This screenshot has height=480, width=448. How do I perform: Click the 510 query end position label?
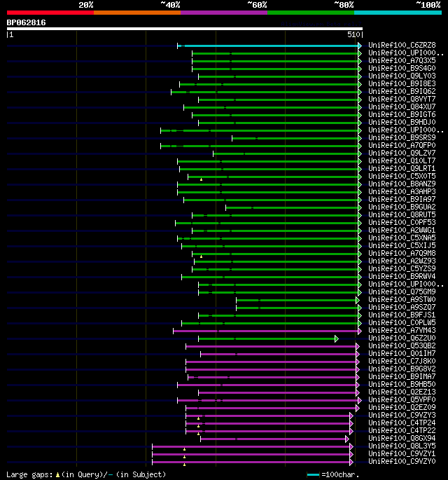[353, 34]
